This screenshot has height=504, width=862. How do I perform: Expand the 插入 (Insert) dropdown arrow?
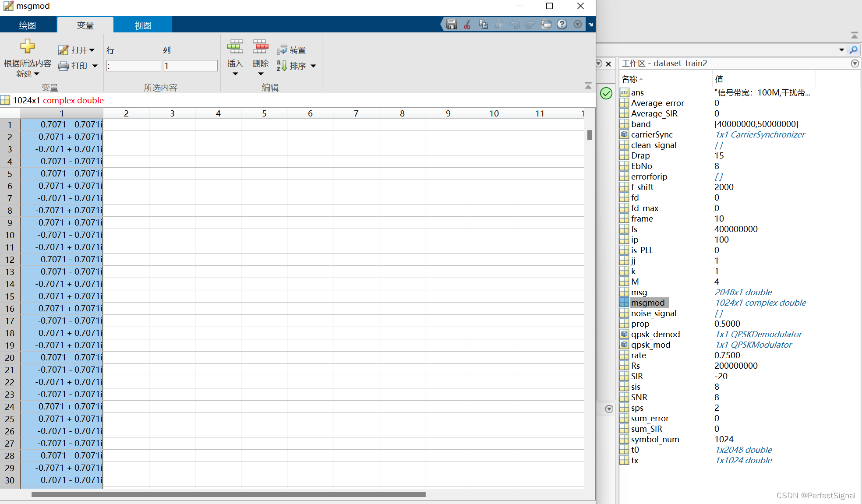(x=235, y=74)
